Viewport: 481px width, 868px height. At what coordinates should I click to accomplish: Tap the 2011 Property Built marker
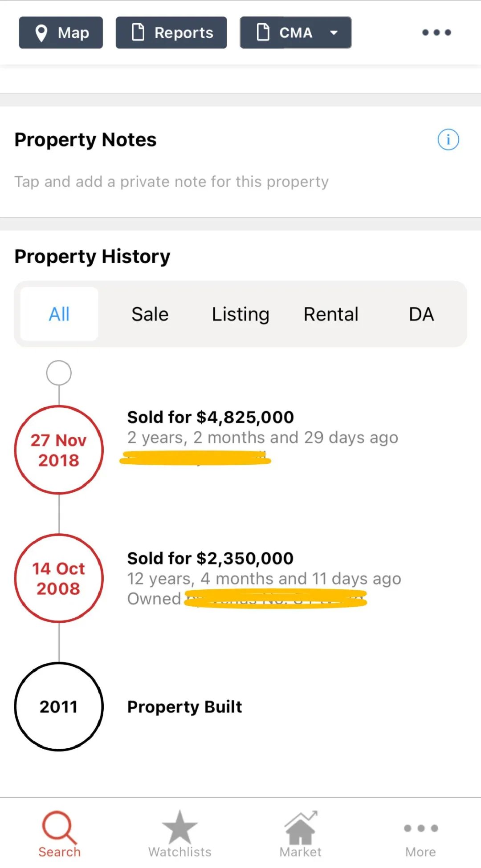pyautogui.click(x=59, y=706)
